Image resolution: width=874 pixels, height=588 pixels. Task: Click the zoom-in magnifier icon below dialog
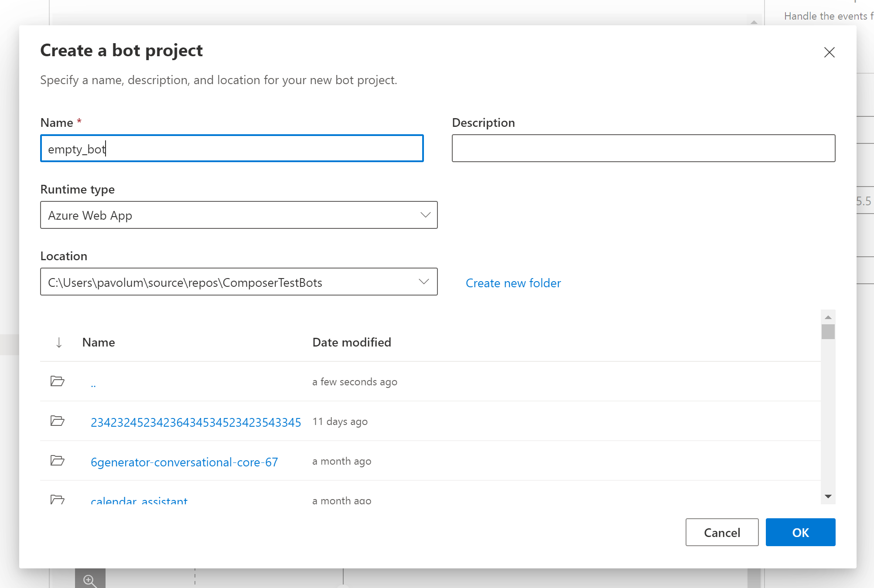[90, 580]
